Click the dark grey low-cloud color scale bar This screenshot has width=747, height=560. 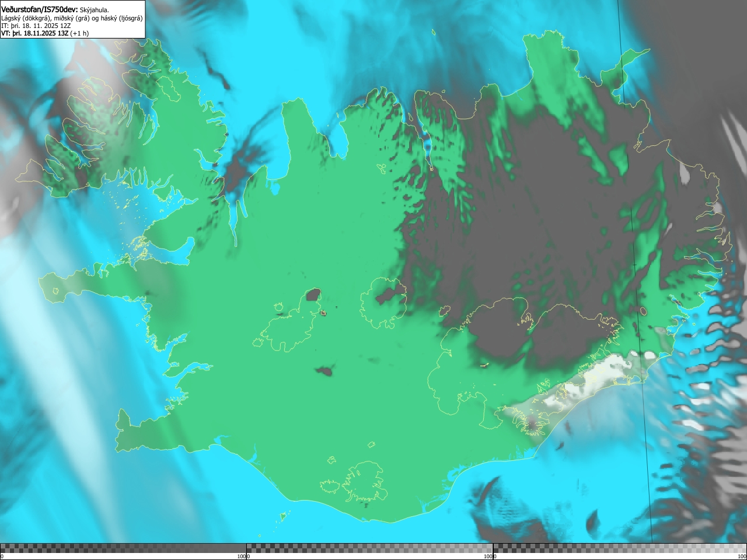(x=123, y=548)
